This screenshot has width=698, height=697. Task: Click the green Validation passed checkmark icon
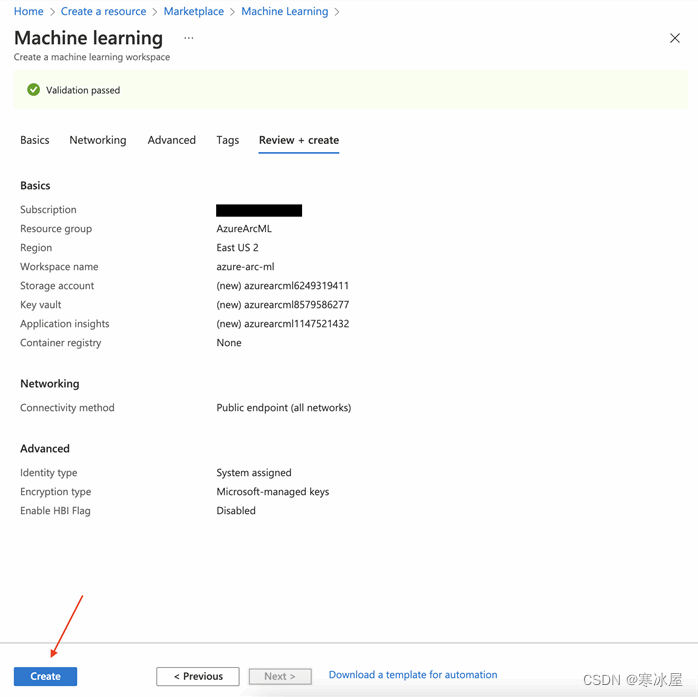pyautogui.click(x=33, y=90)
